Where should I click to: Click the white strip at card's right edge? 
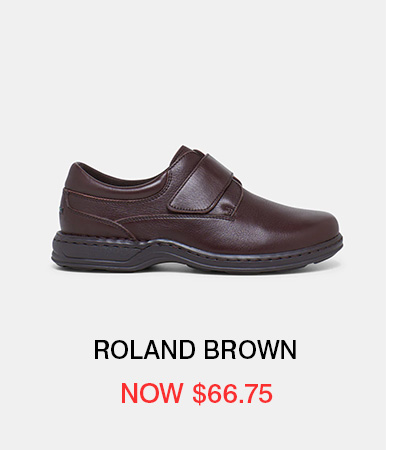(393, 225)
